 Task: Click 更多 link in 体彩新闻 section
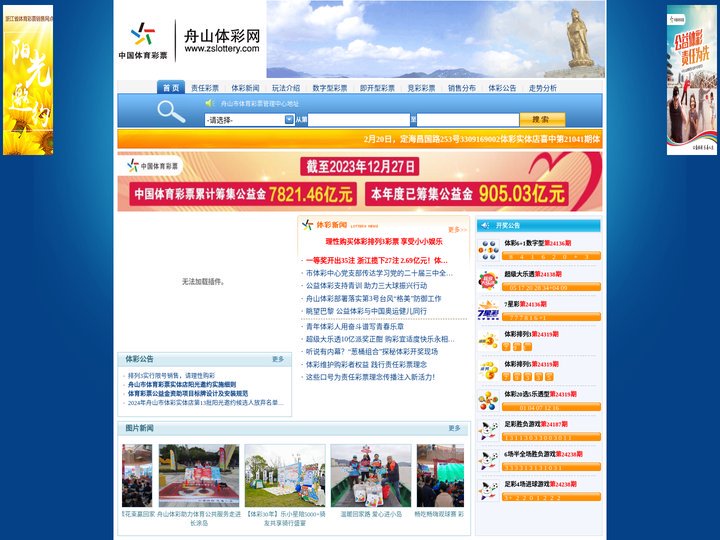tap(457, 229)
